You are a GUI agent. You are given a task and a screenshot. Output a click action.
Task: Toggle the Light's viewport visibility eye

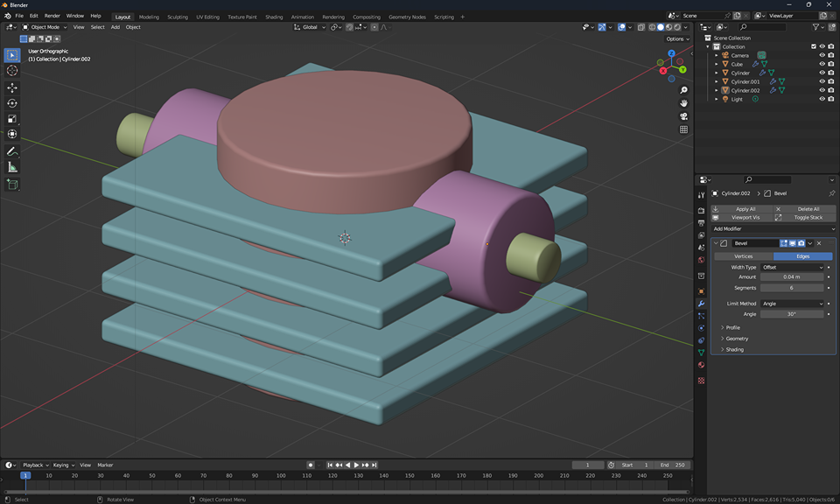click(822, 99)
